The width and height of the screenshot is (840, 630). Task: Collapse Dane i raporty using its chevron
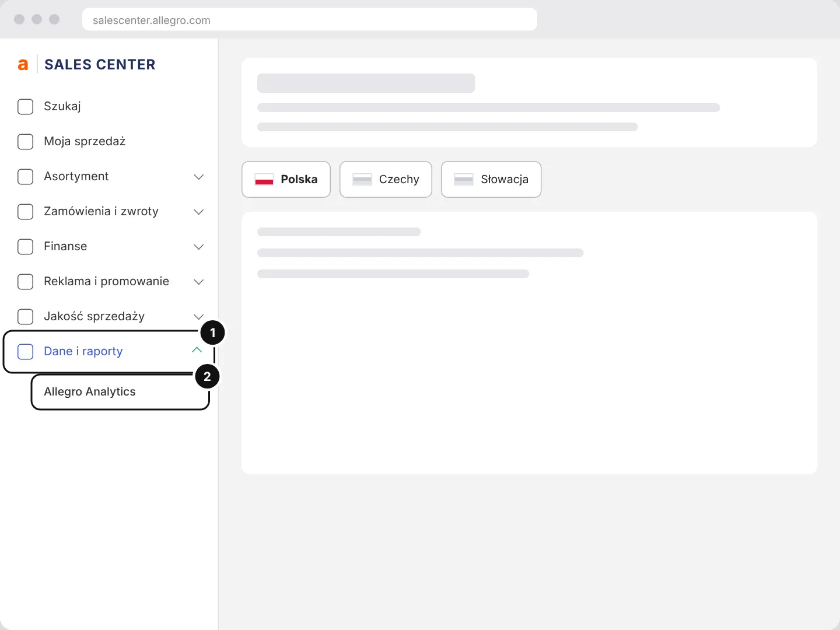197,350
